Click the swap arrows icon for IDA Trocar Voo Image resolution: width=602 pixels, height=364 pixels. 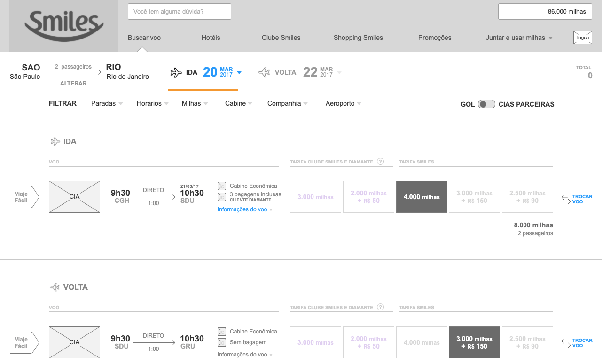click(x=566, y=199)
